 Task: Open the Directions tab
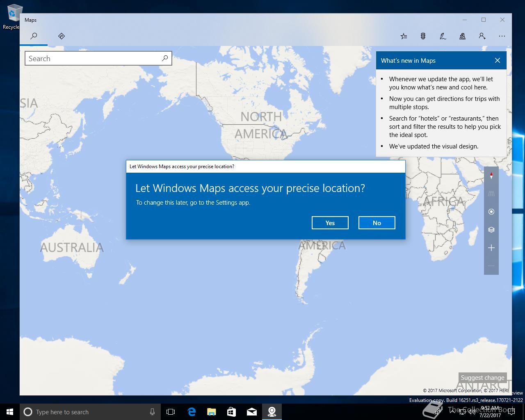tap(62, 36)
